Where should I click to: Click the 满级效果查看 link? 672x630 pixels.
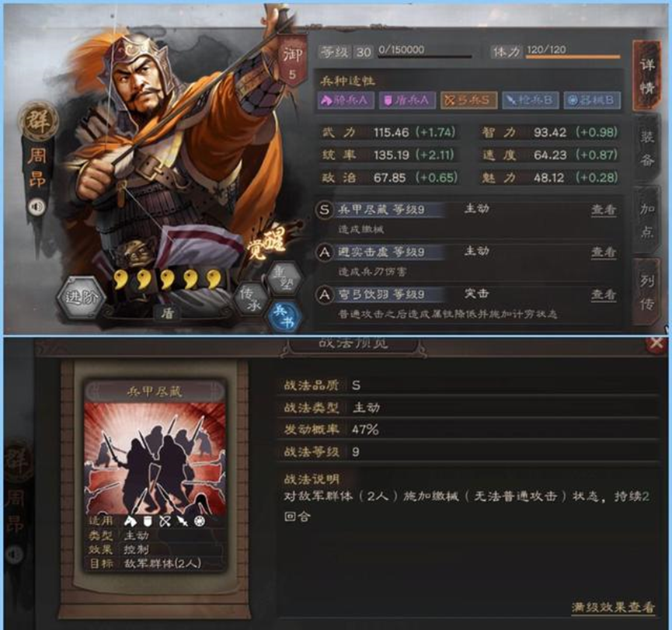click(613, 607)
